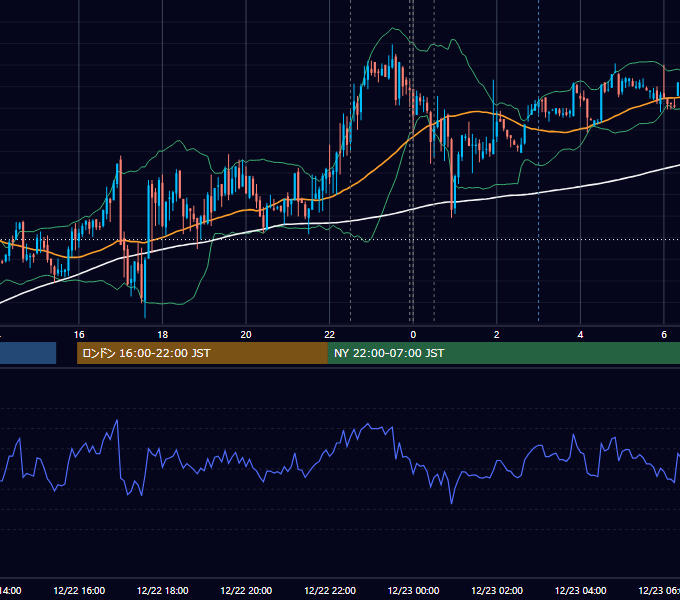Click the hour label 6 on the time axis
The height and width of the screenshot is (600, 680).
(664, 335)
